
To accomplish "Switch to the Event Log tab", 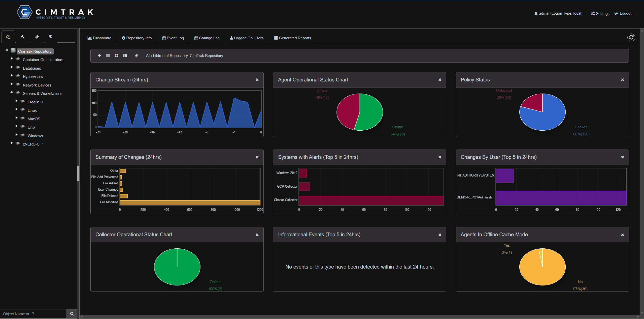I will pyautogui.click(x=173, y=38).
